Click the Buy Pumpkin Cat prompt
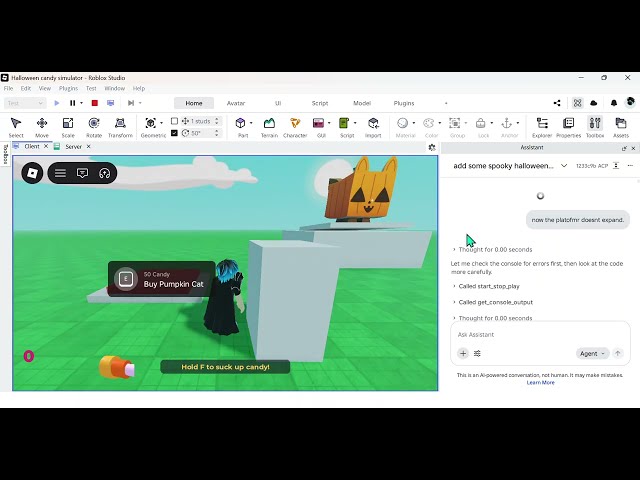This screenshot has height=480, width=640. click(x=162, y=279)
